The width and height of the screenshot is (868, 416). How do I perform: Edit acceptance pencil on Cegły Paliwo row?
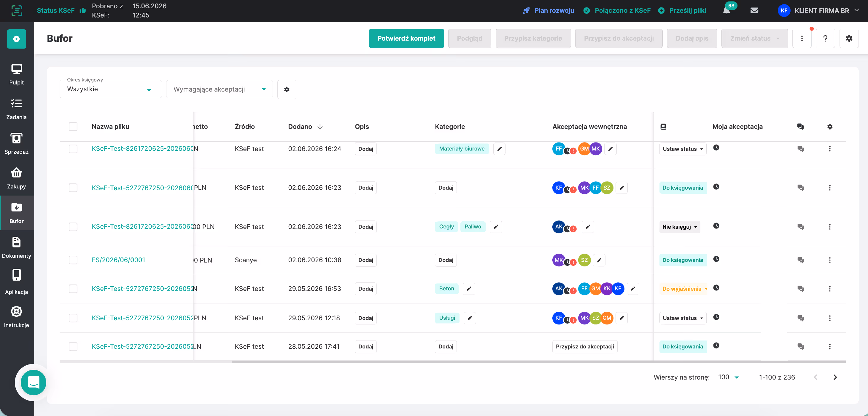[x=588, y=227]
